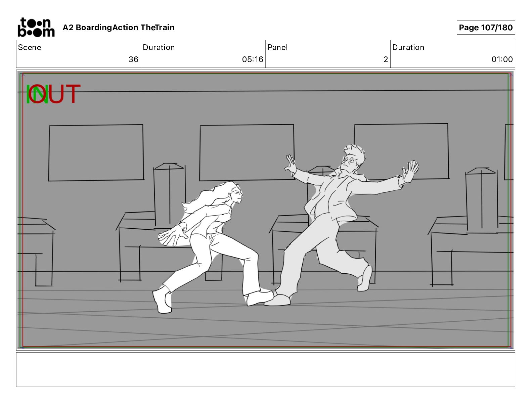This screenshot has height=411, width=532.
Task: Click the storyboard panel thumbnail image
Action: pos(265,210)
